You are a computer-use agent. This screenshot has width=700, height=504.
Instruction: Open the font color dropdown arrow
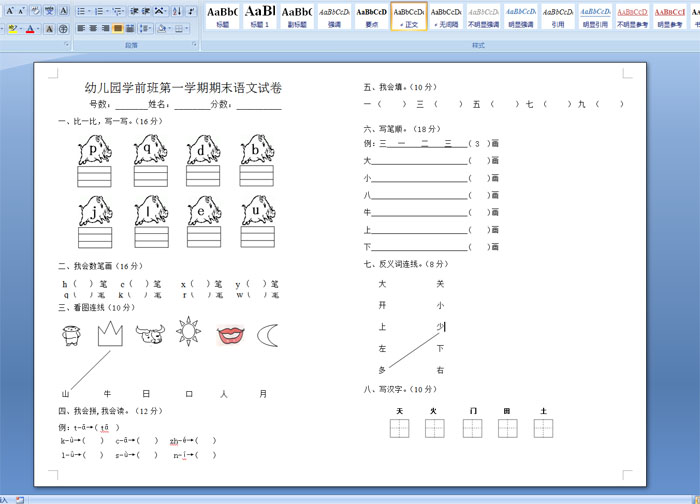[38, 29]
